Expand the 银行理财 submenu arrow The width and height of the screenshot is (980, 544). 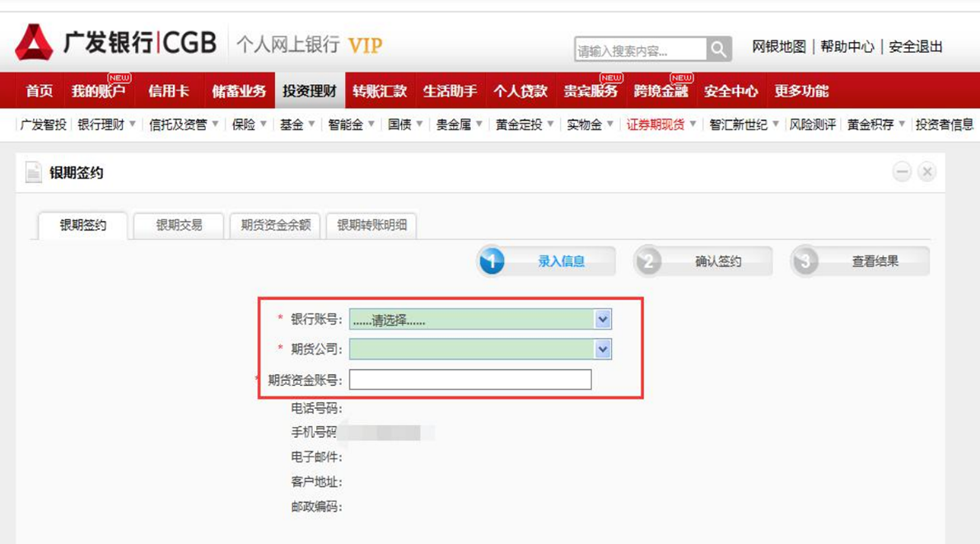point(133,124)
